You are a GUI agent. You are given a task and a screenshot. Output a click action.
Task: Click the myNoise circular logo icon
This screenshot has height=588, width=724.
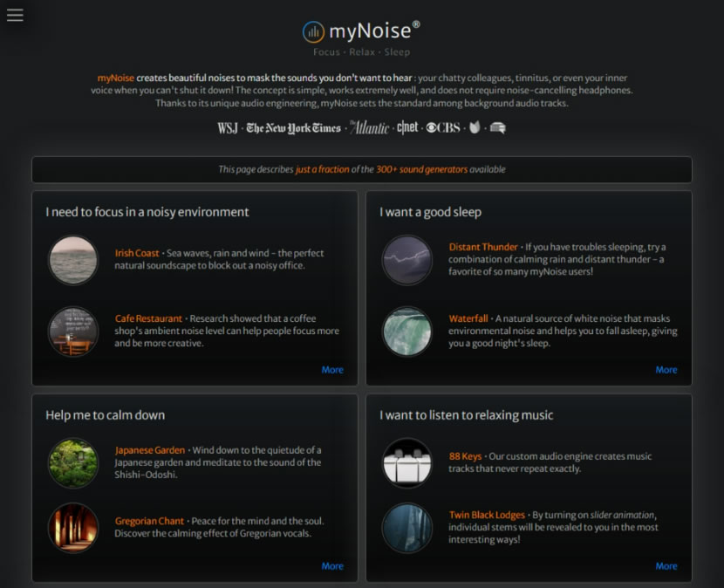tap(313, 32)
